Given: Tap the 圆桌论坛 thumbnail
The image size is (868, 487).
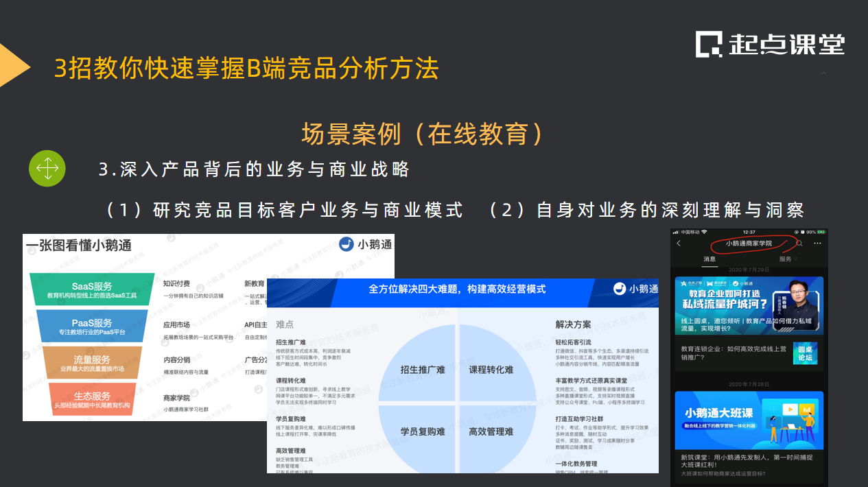Looking at the screenshot, I should pos(805,353).
